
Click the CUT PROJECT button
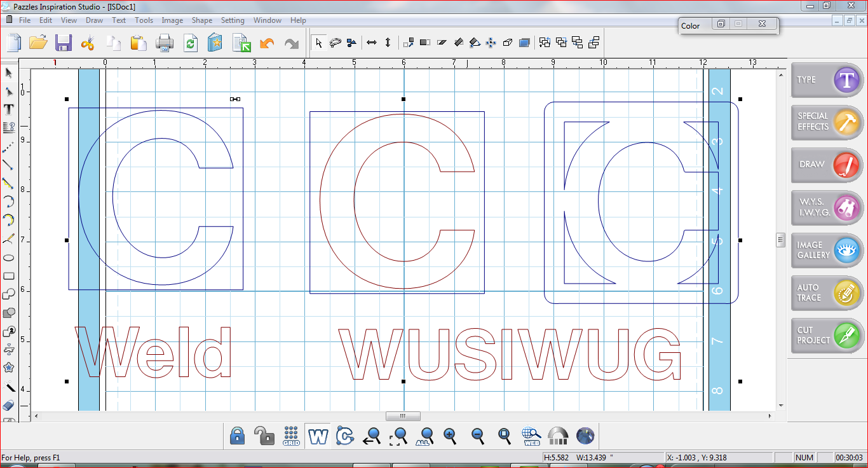(x=827, y=335)
